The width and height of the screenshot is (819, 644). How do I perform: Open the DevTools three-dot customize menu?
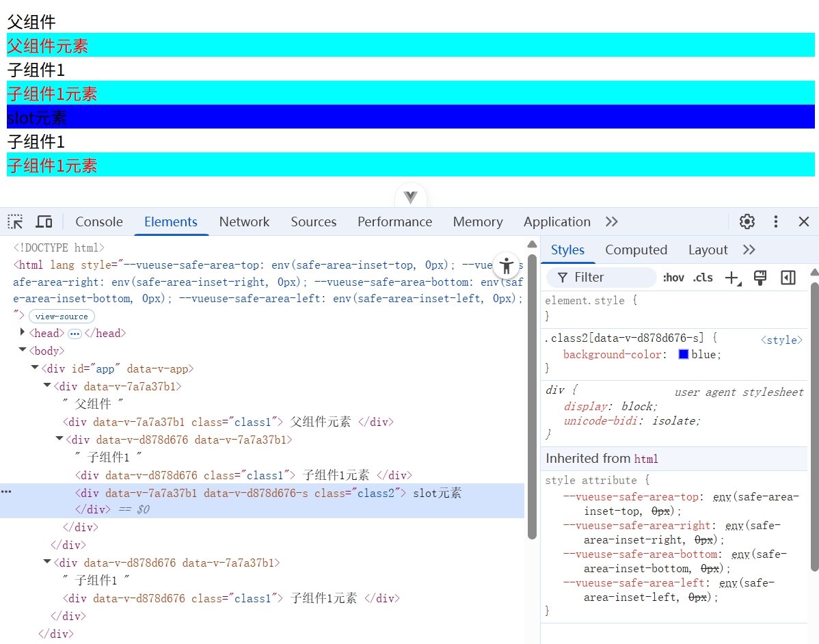[776, 222]
